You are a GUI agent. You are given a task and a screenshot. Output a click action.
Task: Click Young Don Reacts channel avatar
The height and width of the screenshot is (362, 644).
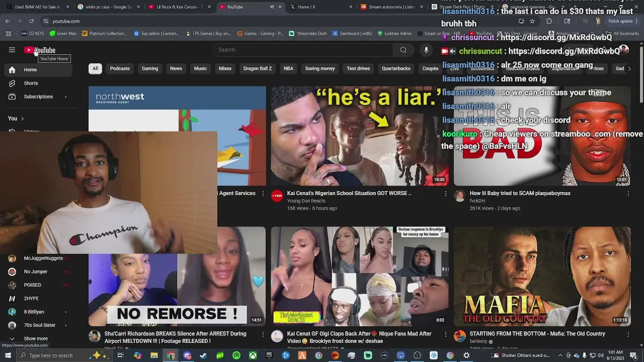click(277, 196)
